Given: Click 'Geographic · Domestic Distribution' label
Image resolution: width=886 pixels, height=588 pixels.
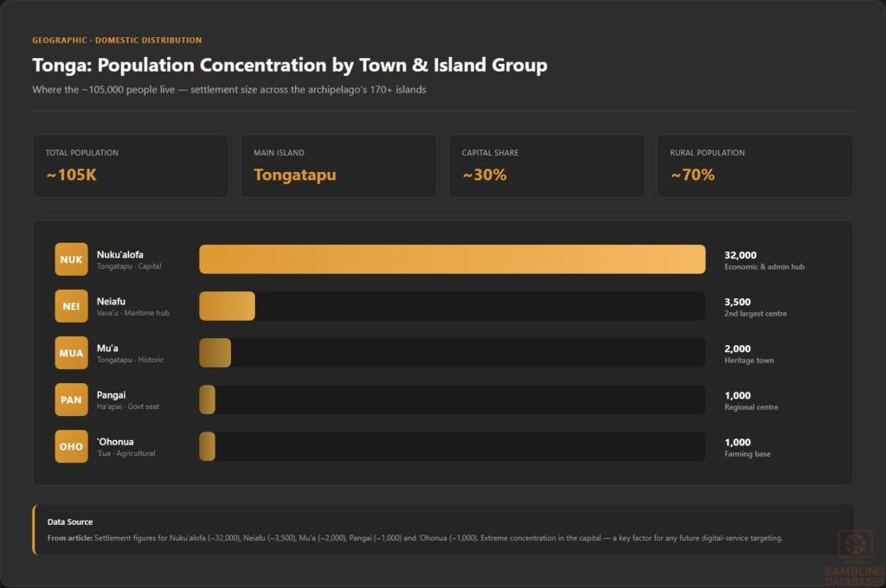Looking at the screenshot, I should (x=117, y=40).
